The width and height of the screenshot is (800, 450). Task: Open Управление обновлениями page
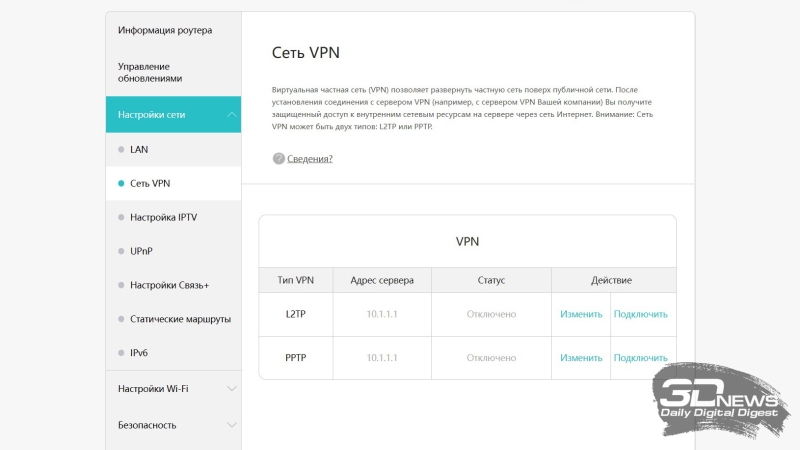150,71
